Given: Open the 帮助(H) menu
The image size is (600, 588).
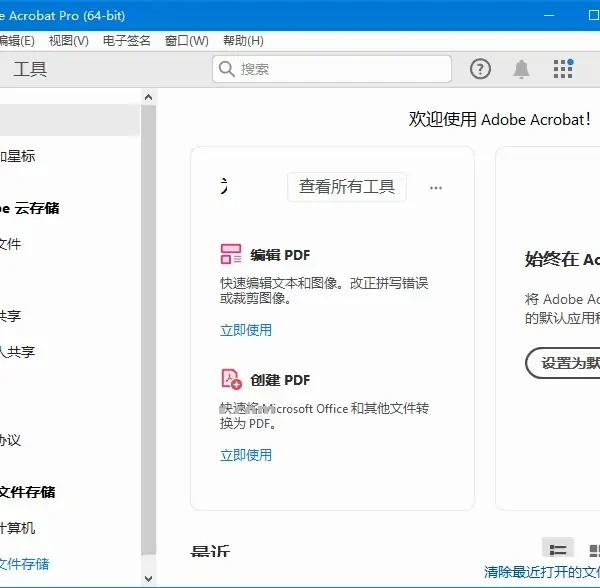Looking at the screenshot, I should (243, 41).
